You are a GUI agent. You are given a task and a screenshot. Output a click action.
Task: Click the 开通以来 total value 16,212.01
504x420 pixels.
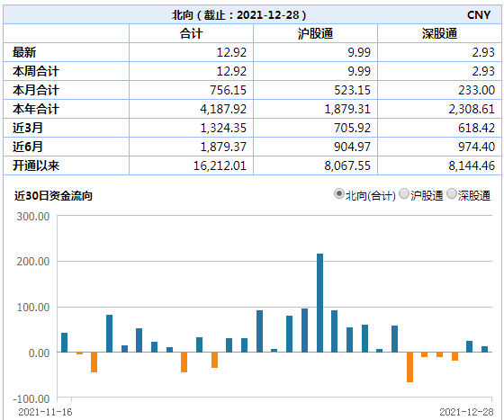pos(220,165)
